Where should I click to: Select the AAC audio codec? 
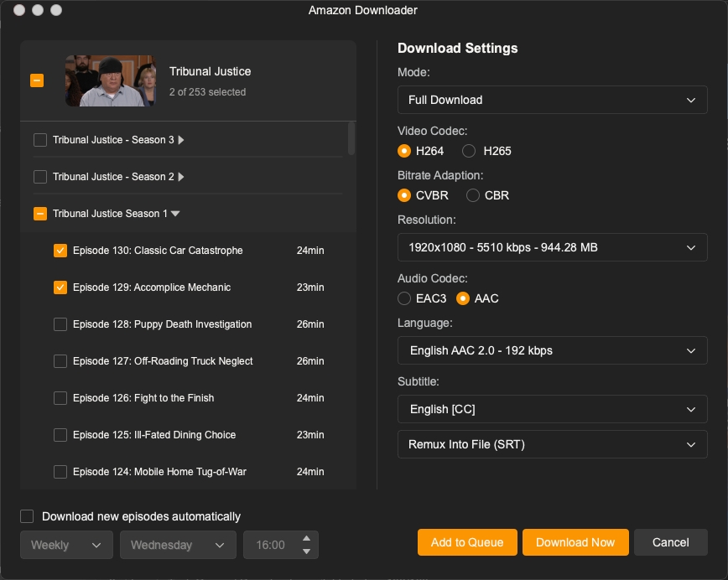point(462,298)
